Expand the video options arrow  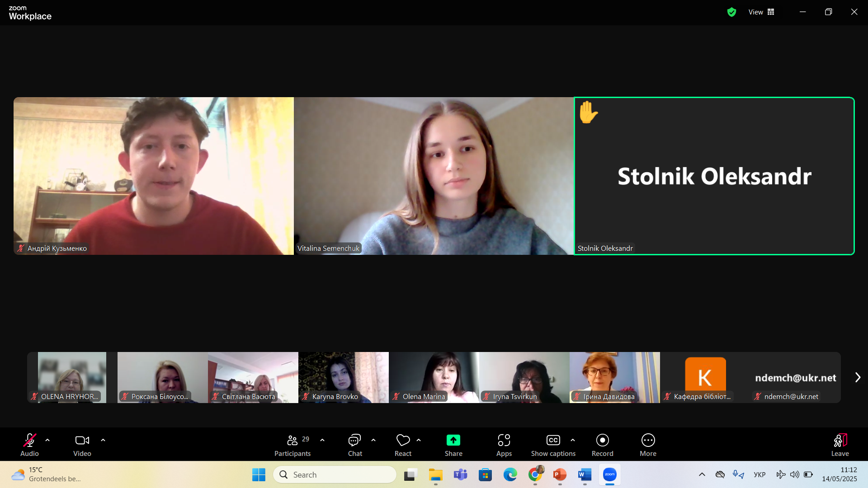coord(103,440)
